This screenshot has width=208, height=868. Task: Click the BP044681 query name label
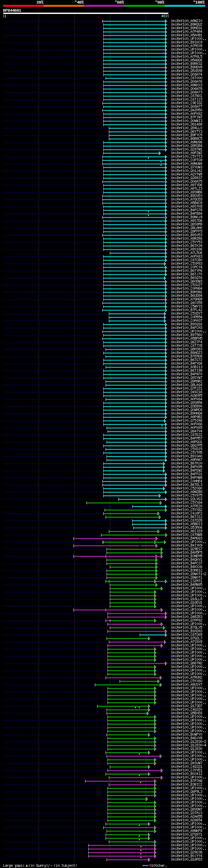12,10
